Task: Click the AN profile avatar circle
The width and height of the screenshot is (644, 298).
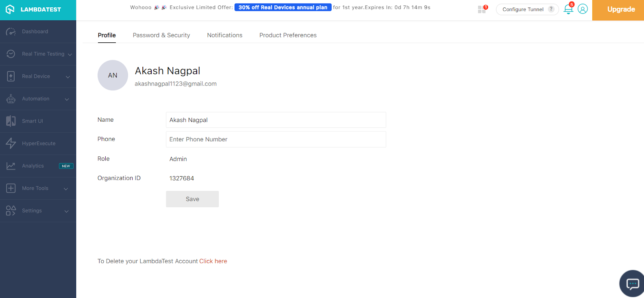Action: click(x=113, y=75)
